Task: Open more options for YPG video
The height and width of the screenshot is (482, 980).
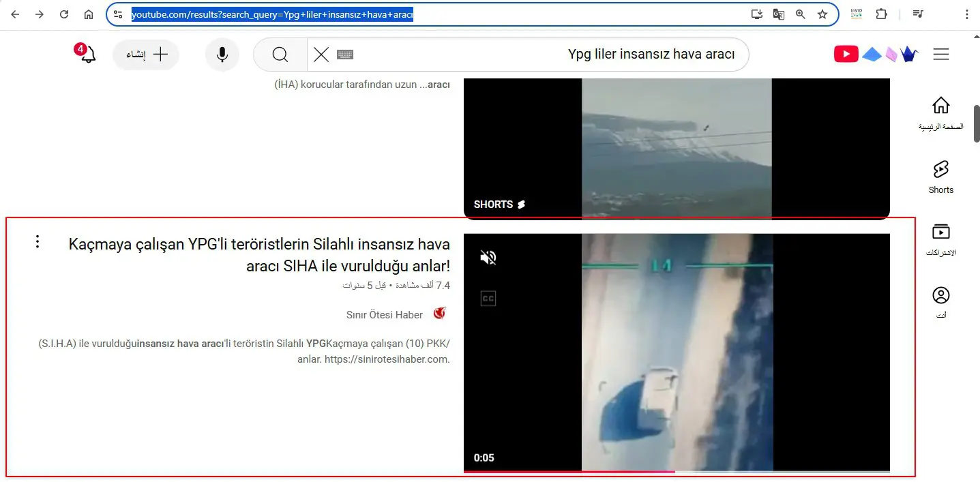Action: [38, 241]
